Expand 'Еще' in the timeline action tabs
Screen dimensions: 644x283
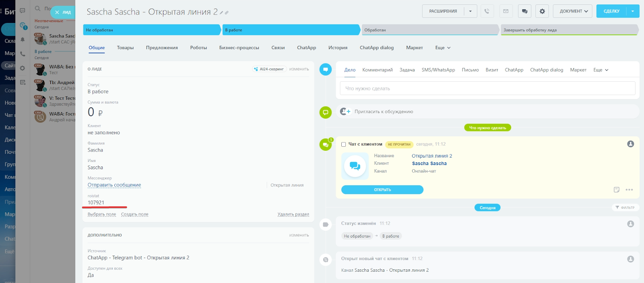pos(601,70)
